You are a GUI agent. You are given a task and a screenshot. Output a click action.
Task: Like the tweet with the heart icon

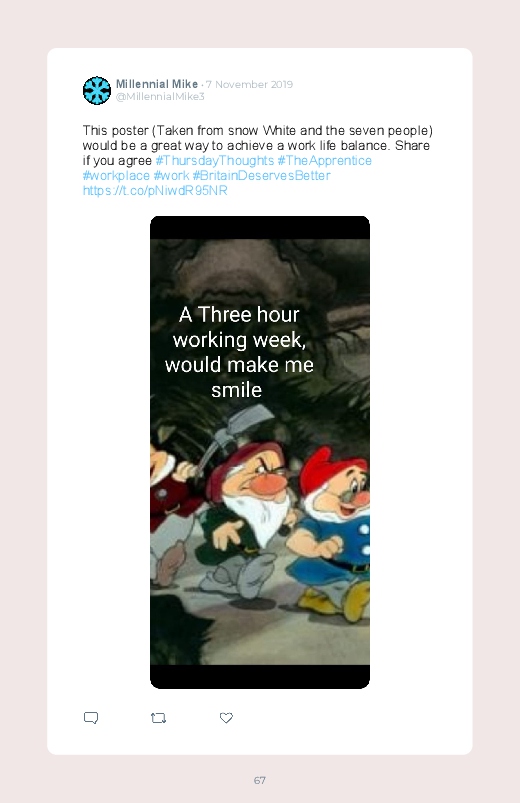click(x=226, y=717)
